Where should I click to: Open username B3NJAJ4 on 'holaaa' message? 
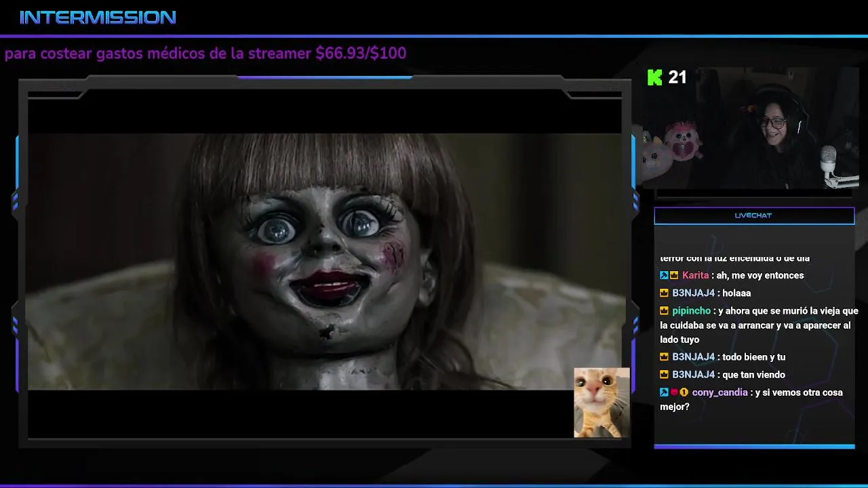point(693,293)
